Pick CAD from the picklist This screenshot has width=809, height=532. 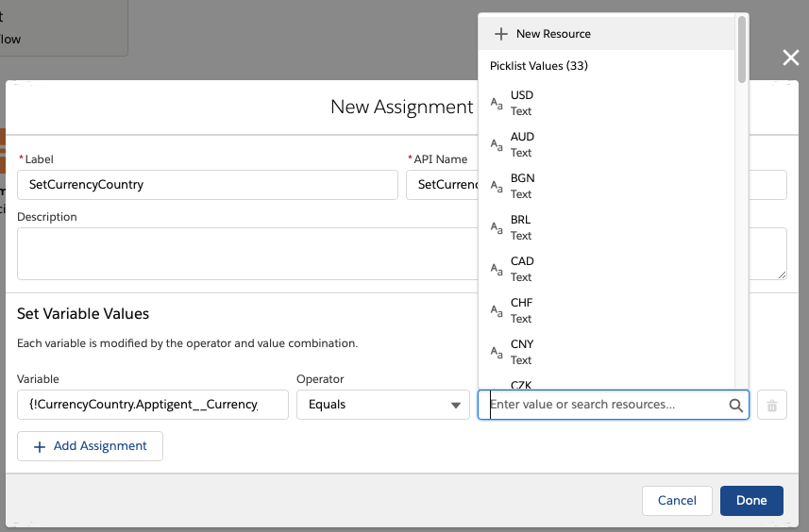click(606, 269)
